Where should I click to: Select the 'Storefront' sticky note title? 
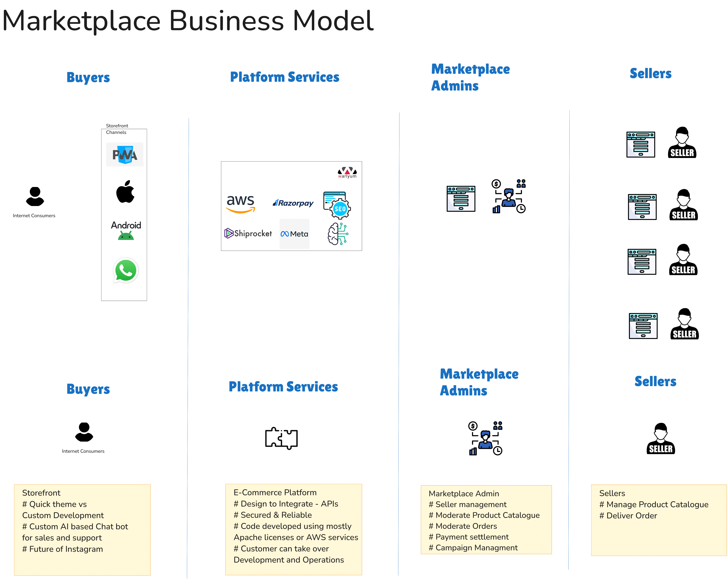click(x=41, y=493)
